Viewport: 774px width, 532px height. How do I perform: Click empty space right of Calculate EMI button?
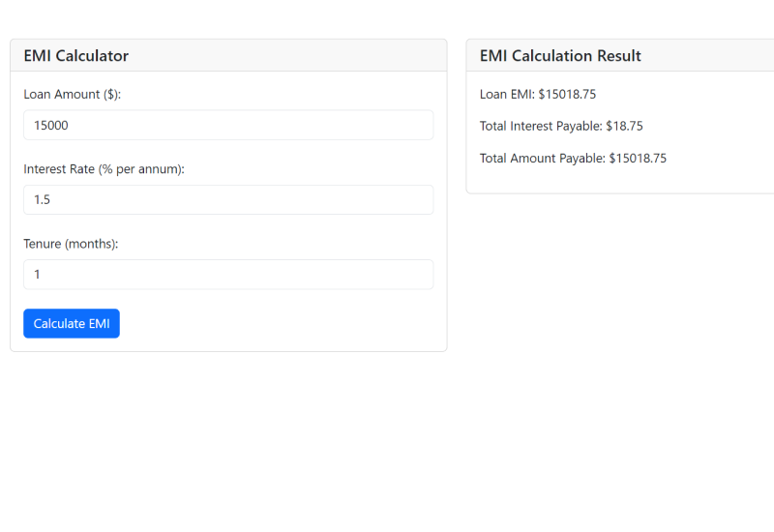pos(281,323)
